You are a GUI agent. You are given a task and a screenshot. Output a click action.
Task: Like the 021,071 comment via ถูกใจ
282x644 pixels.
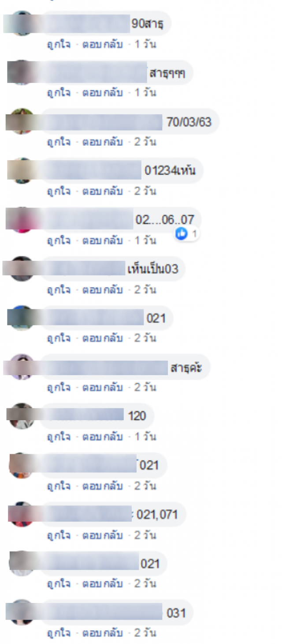[59, 535]
